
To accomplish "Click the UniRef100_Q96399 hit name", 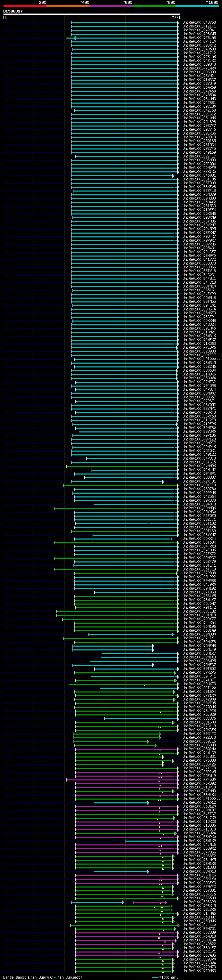I will click(199, 72).
